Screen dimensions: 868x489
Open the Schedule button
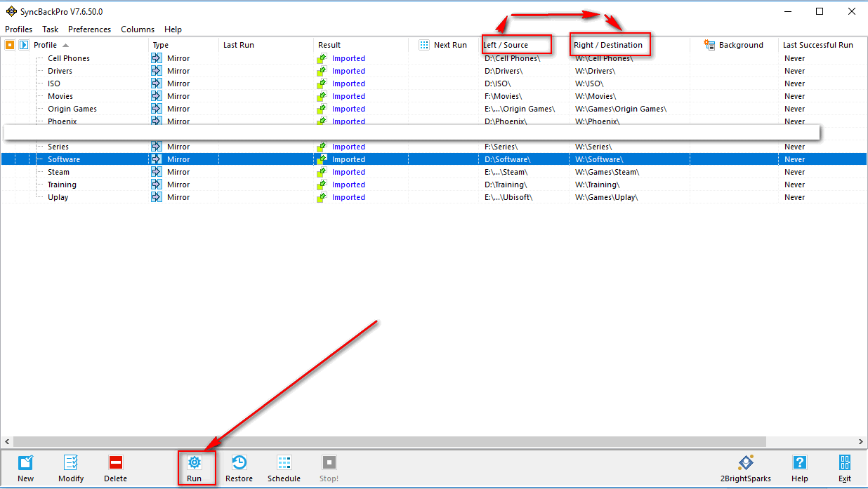284,469
